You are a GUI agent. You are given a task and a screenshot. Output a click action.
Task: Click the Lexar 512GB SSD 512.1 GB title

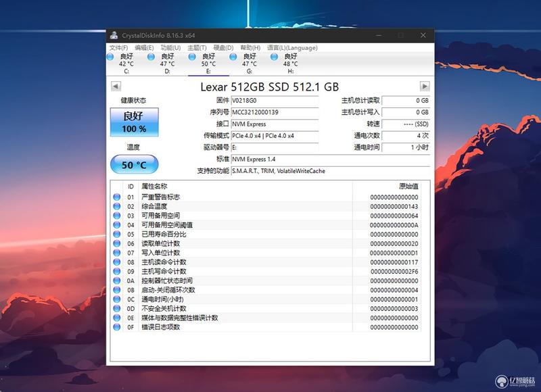tap(269, 87)
